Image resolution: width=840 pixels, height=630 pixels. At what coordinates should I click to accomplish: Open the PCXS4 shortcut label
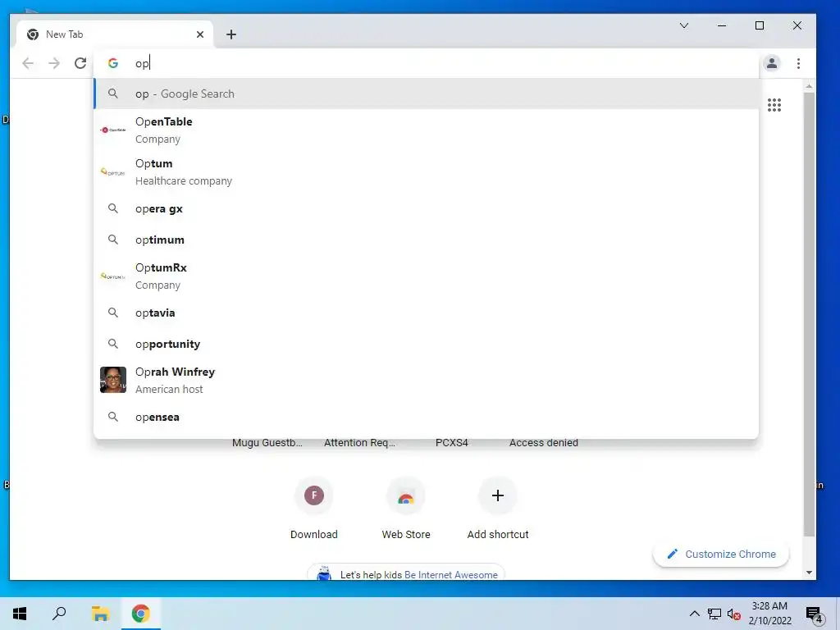tap(452, 443)
